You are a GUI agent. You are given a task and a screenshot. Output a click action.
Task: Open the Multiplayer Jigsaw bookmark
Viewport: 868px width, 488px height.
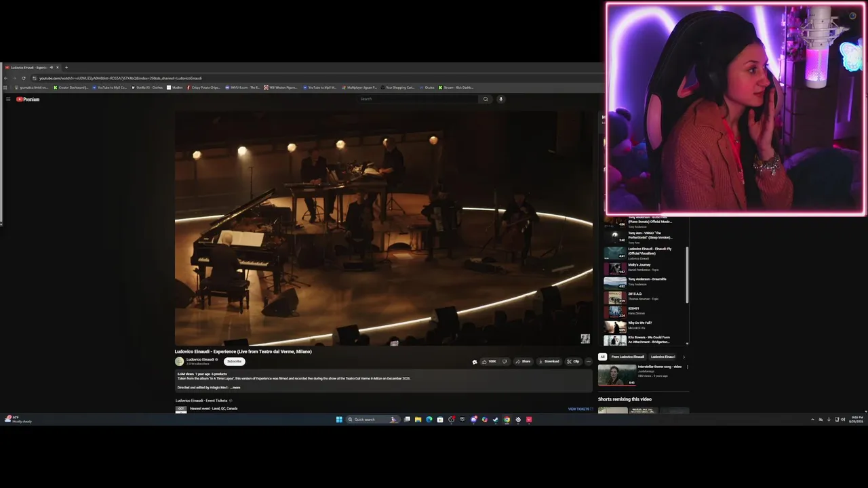click(359, 87)
